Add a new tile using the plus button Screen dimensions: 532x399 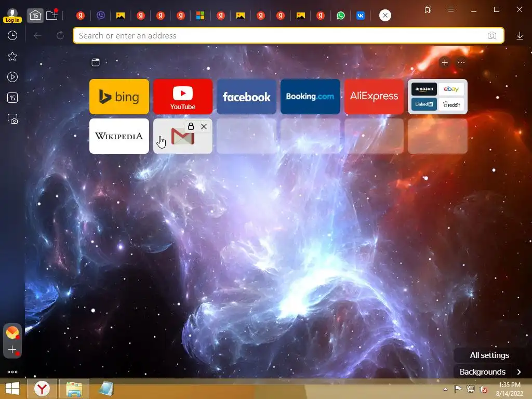pyautogui.click(x=445, y=62)
